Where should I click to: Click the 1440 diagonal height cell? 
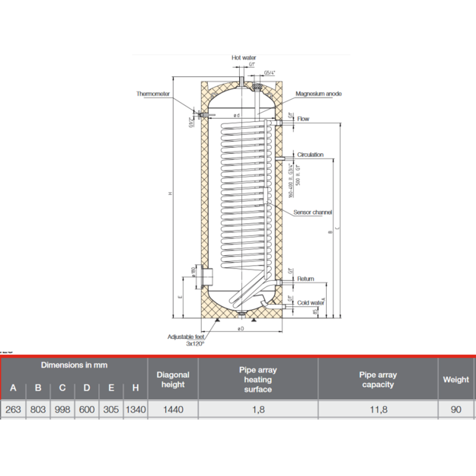pos(173,410)
